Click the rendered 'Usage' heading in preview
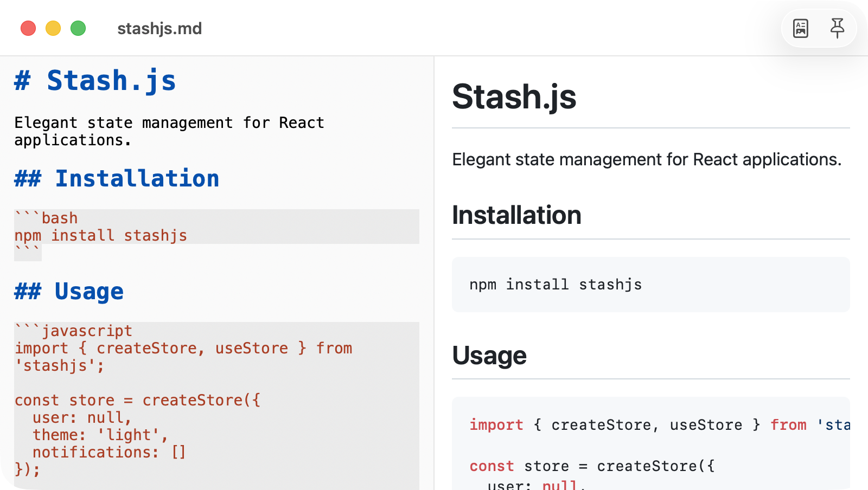 click(489, 356)
